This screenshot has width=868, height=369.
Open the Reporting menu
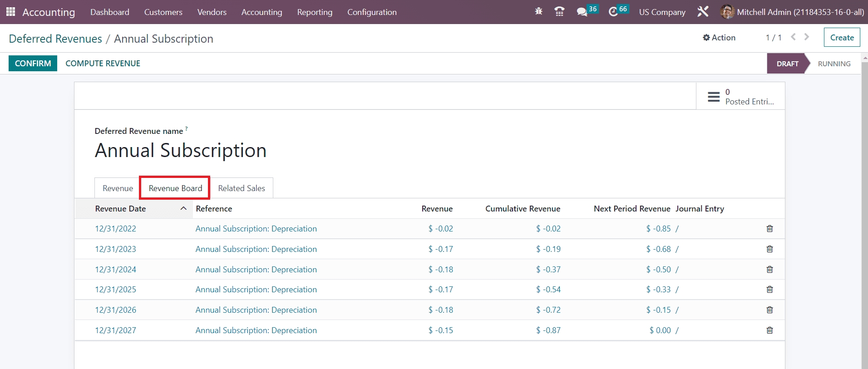pos(315,12)
